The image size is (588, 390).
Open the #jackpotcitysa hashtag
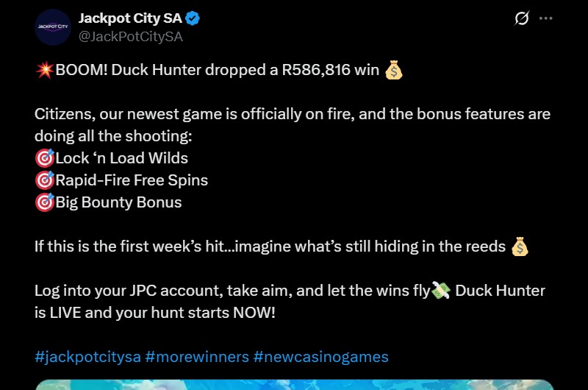[x=87, y=357]
